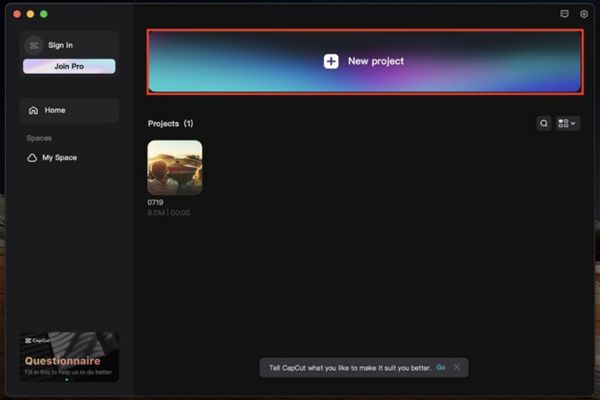The image size is (600, 400).
Task: Click the New project plus icon
Action: pyautogui.click(x=331, y=61)
